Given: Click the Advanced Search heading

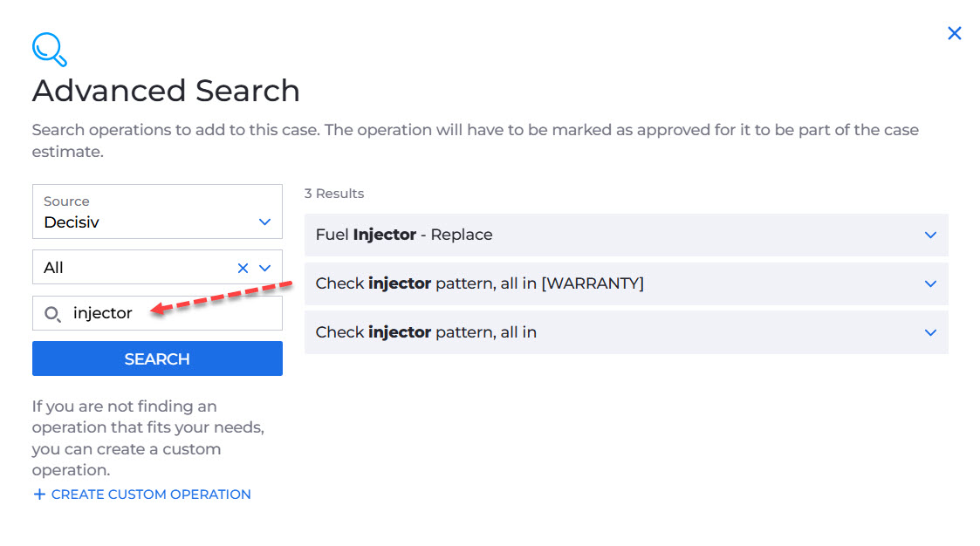Looking at the screenshot, I should [x=167, y=91].
